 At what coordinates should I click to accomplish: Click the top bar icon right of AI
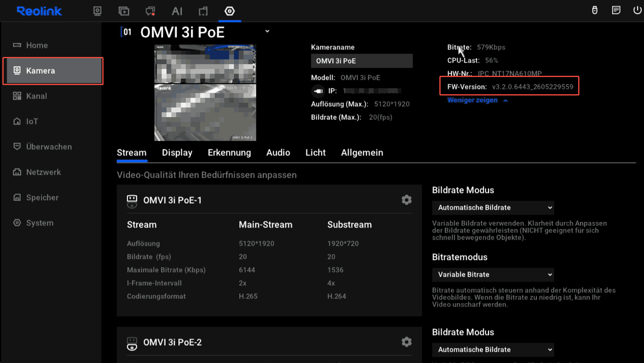coord(203,11)
